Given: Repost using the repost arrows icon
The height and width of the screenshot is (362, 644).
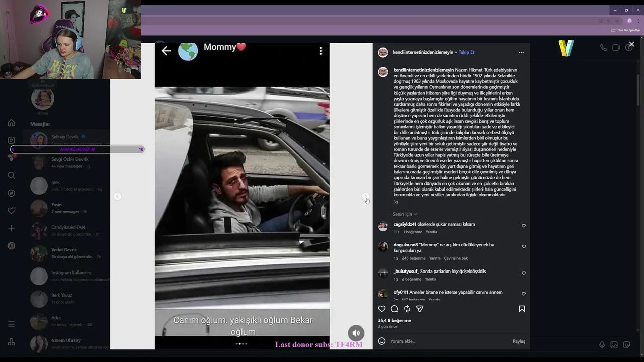Looking at the screenshot, I should point(407,309).
